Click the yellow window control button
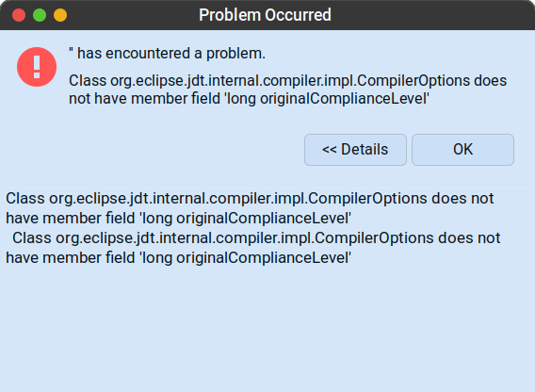The width and height of the screenshot is (535, 392). coord(60,15)
